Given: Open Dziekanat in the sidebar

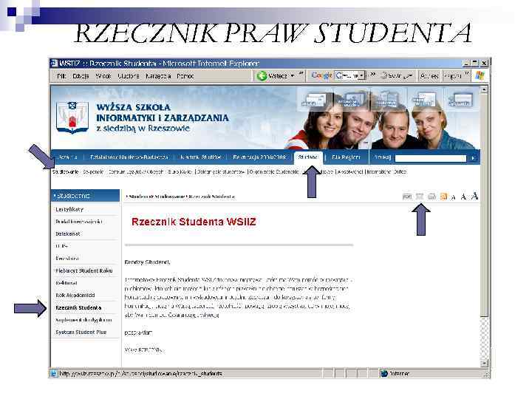Looking at the screenshot, I should (68, 233).
